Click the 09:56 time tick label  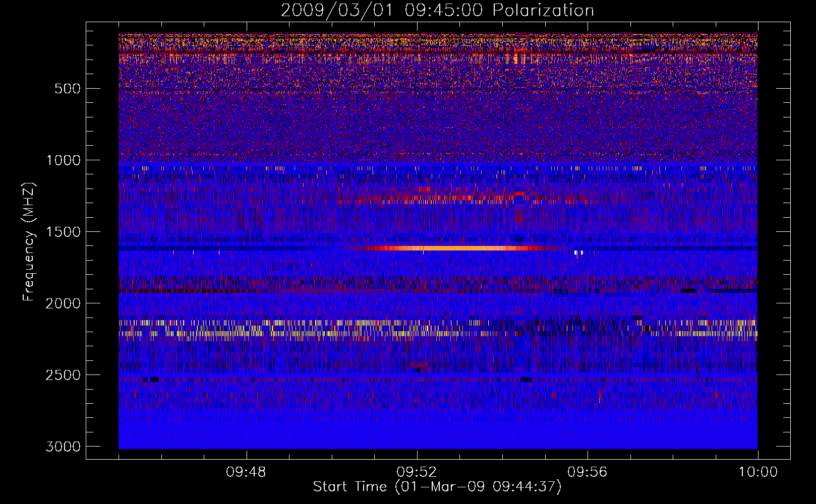coord(588,472)
